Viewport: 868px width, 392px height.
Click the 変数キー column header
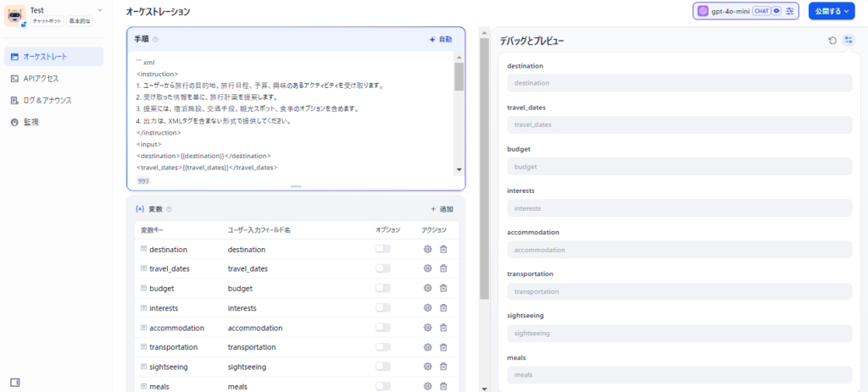point(152,229)
